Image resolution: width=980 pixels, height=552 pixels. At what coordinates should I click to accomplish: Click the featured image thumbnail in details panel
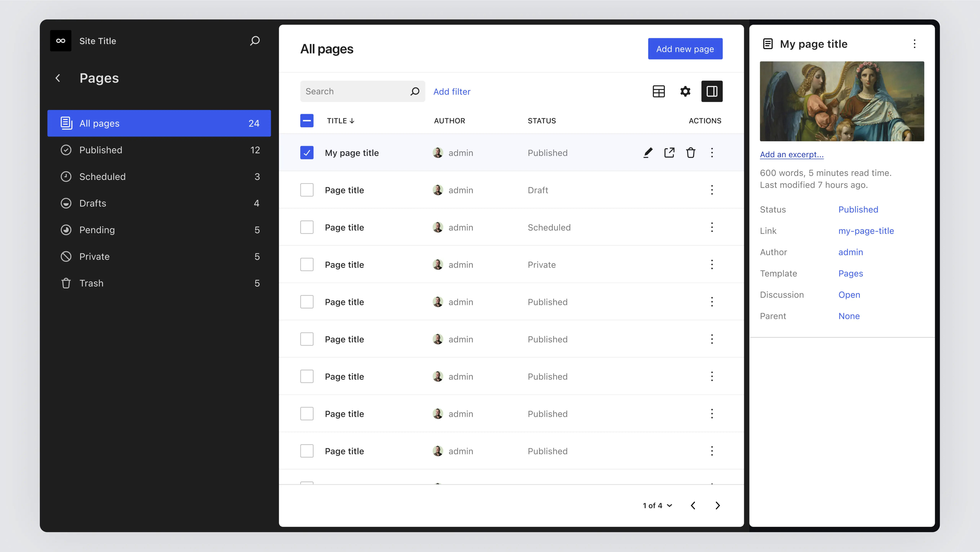pos(842,101)
